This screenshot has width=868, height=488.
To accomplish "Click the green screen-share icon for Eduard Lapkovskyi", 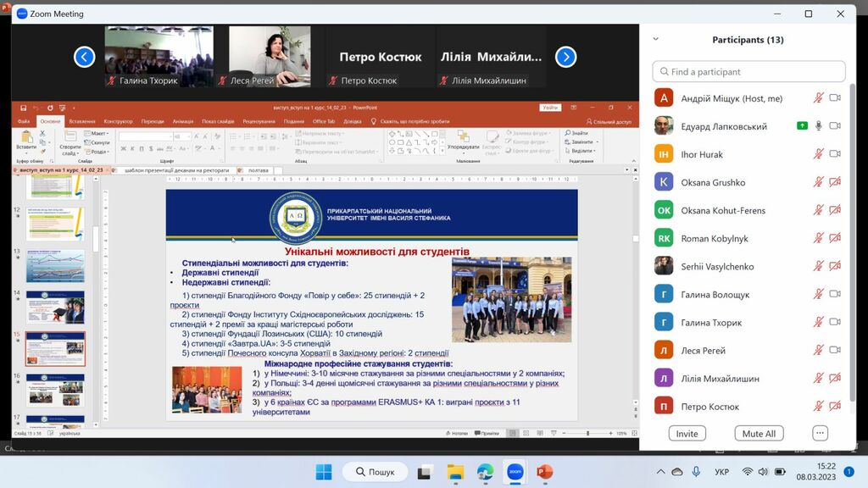I will (802, 126).
